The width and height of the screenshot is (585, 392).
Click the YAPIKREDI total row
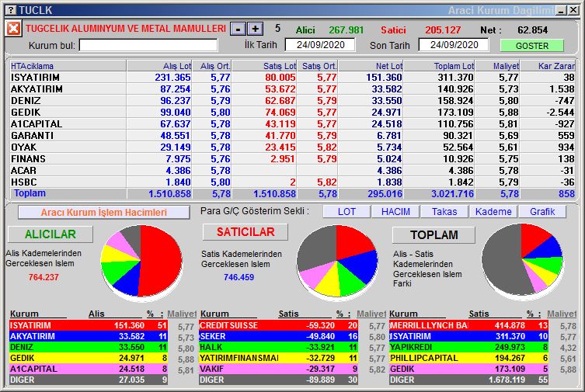pos(468,347)
